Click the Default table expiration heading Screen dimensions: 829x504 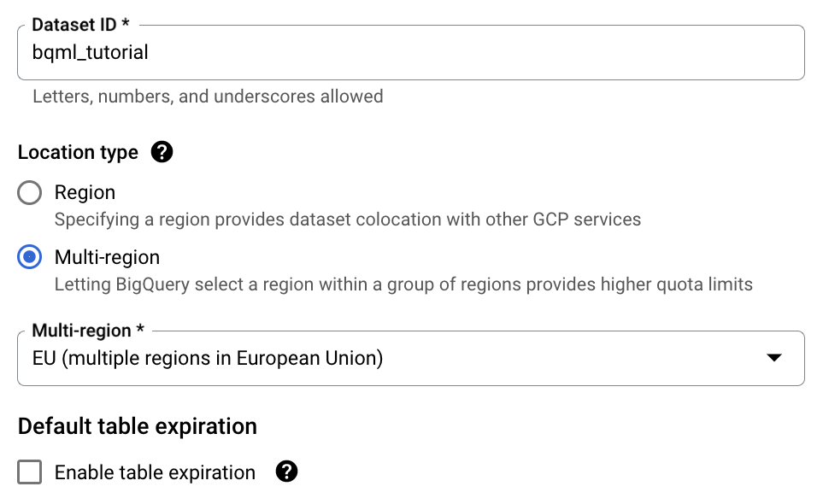[137, 425]
